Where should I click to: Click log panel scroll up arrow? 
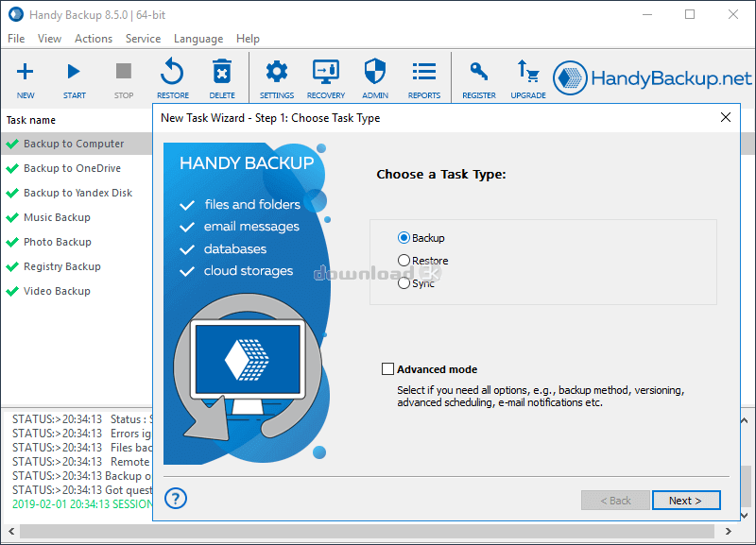(745, 420)
